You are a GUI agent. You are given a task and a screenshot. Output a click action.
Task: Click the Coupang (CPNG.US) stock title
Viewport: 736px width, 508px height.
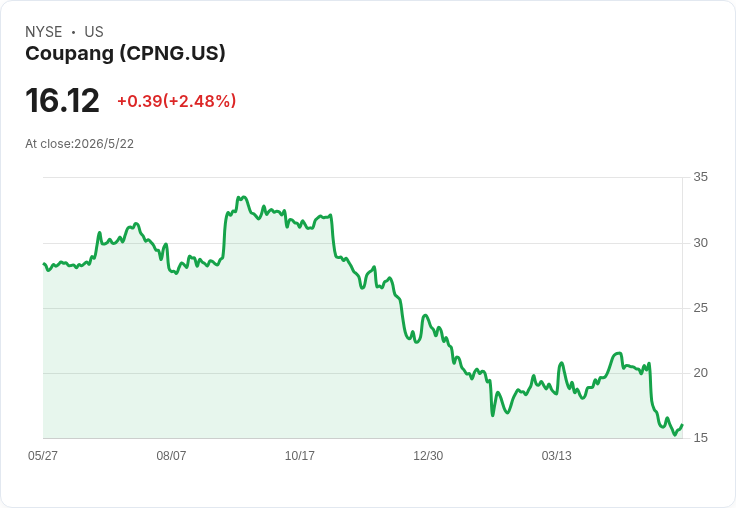[x=125, y=54]
